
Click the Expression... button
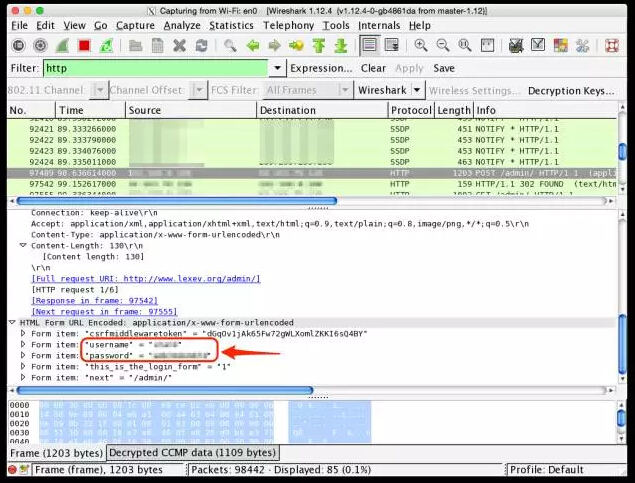click(x=321, y=68)
